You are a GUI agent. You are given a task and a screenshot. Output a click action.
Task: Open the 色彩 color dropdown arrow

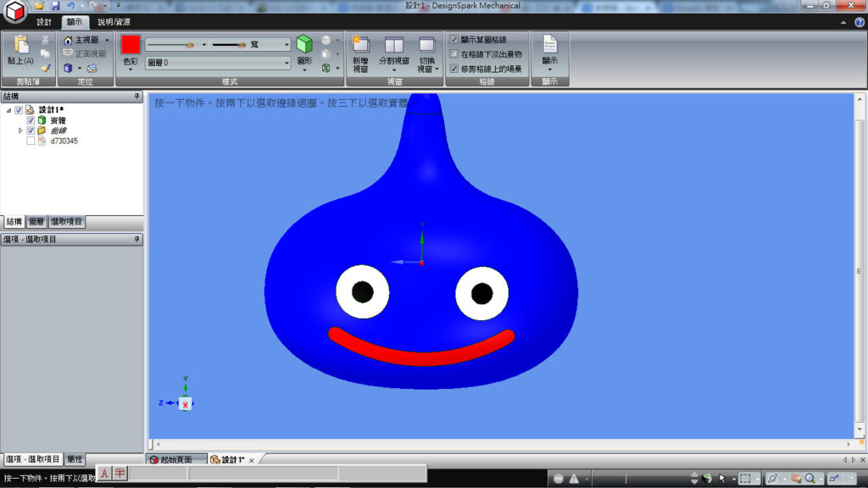[x=131, y=69]
